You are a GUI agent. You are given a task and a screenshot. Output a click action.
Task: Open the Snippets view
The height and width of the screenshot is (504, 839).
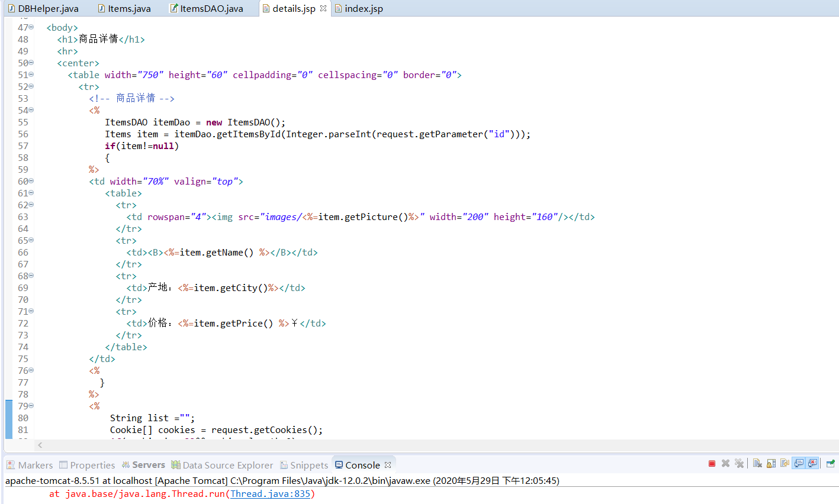pos(304,465)
